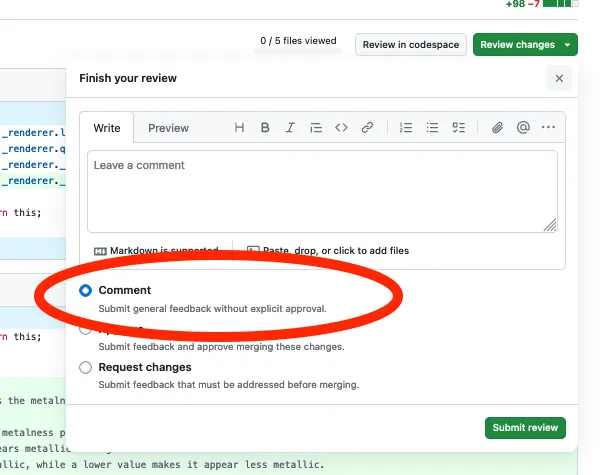Insert a quote block using the toolbar
The height and width of the screenshot is (475, 602).
point(316,128)
